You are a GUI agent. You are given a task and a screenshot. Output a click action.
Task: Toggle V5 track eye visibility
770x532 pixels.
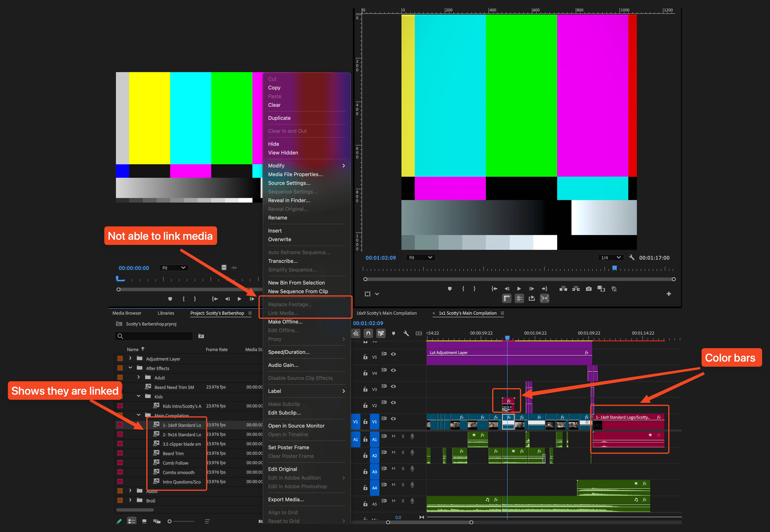[394, 354]
